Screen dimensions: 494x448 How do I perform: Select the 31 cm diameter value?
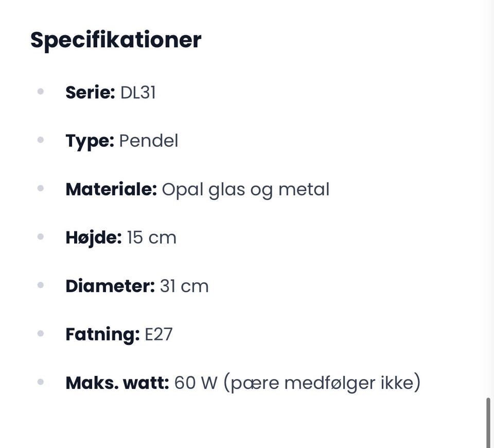(184, 286)
